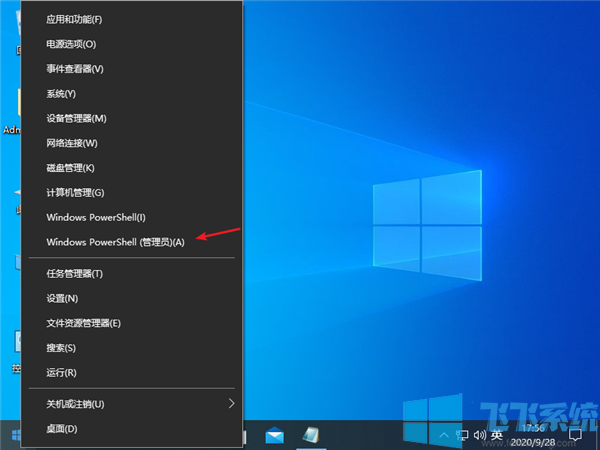The width and height of the screenshot is (600, 450).
Task: Open Windows PowerShell (管理员) menu item
Action: 115,242
